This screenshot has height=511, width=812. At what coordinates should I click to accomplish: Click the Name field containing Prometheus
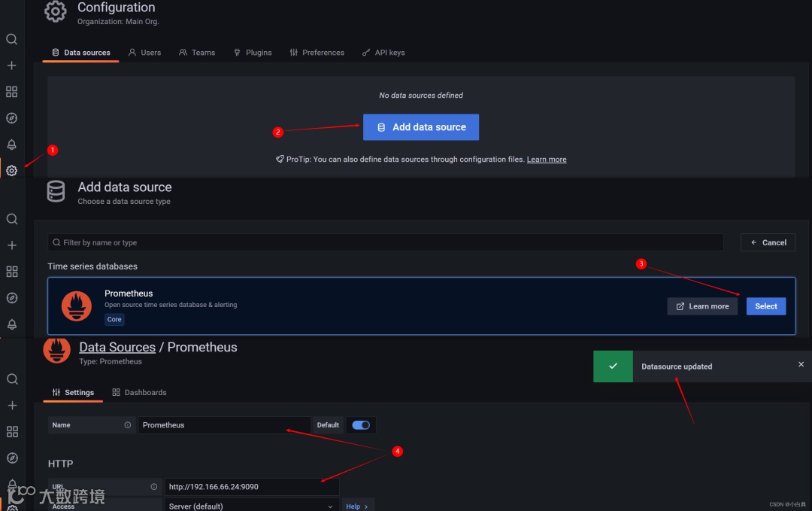coord(224,425)
